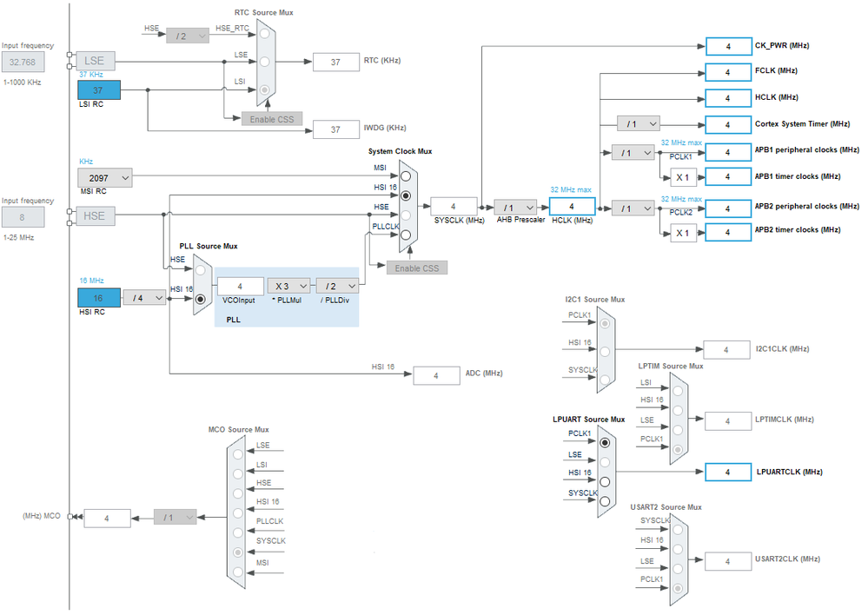The width and height of the screenshot is (868, 615).
Task: Click the I2C1CLK (MHz) value field
Action: coord(726,349)
